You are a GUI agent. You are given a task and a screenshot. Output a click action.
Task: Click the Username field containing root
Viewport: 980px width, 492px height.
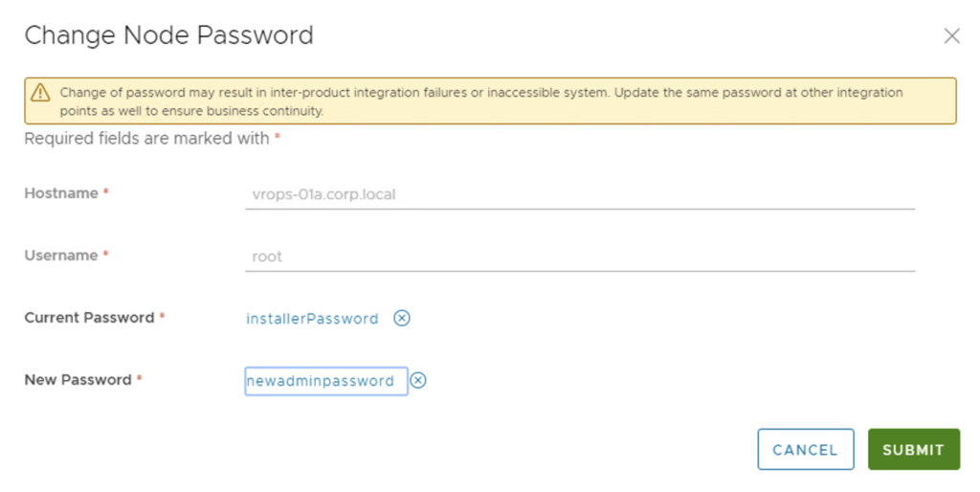click(579, 257)
